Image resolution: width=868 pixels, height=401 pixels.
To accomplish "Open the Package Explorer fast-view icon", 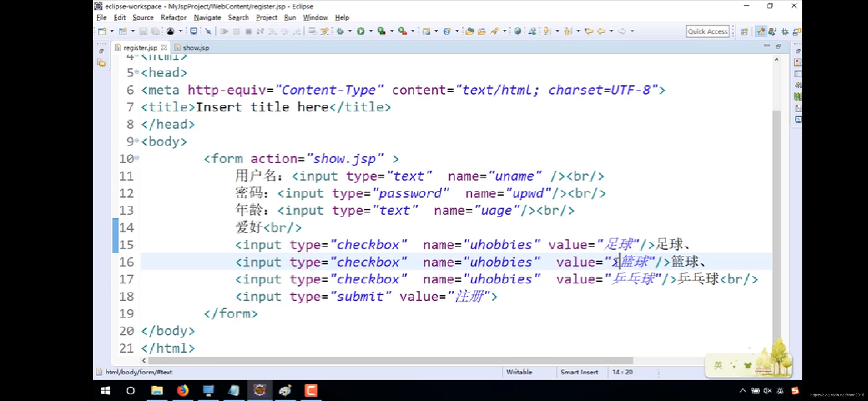I will 101,63.
